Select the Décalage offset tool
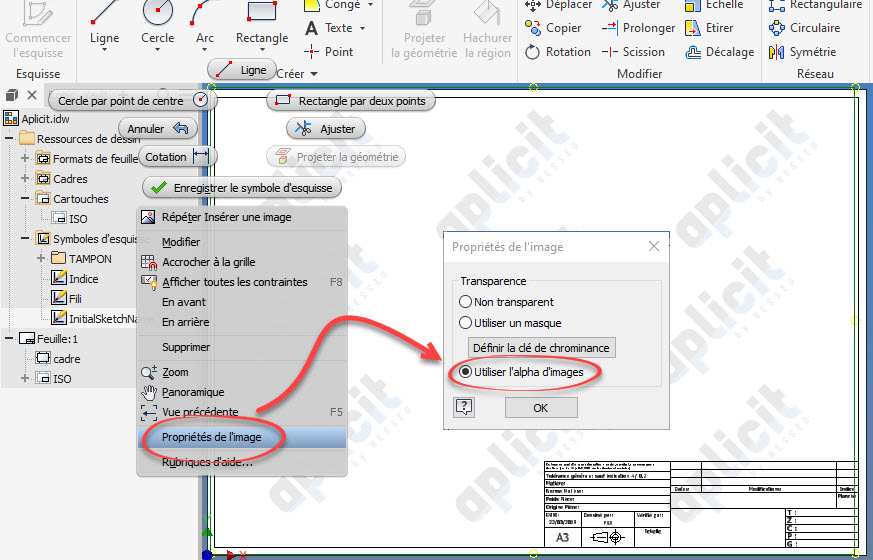 720,52
